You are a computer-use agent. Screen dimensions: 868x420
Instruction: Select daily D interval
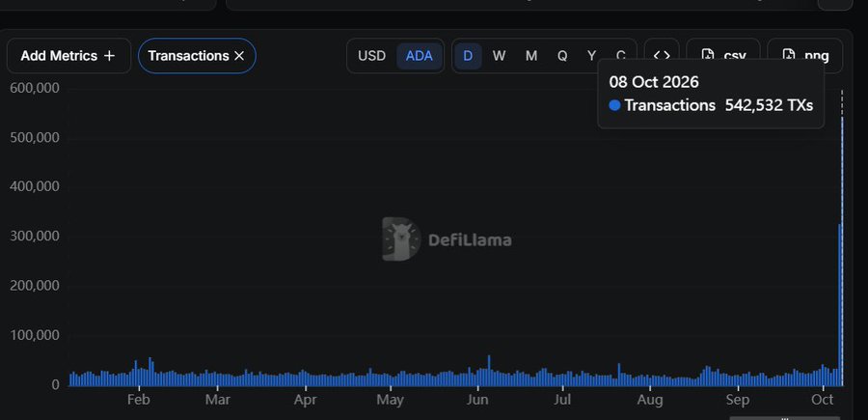[x=468, y=56]
